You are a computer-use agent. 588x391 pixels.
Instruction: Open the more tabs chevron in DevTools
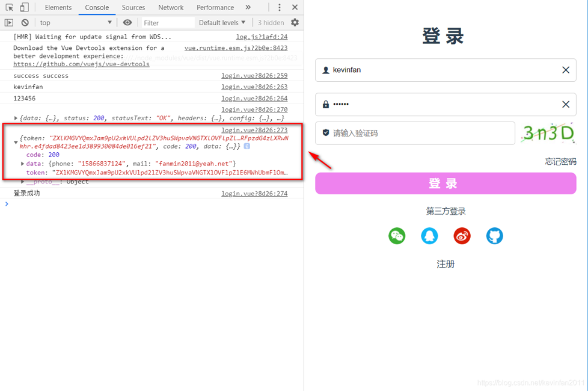[x=248, y=7]
